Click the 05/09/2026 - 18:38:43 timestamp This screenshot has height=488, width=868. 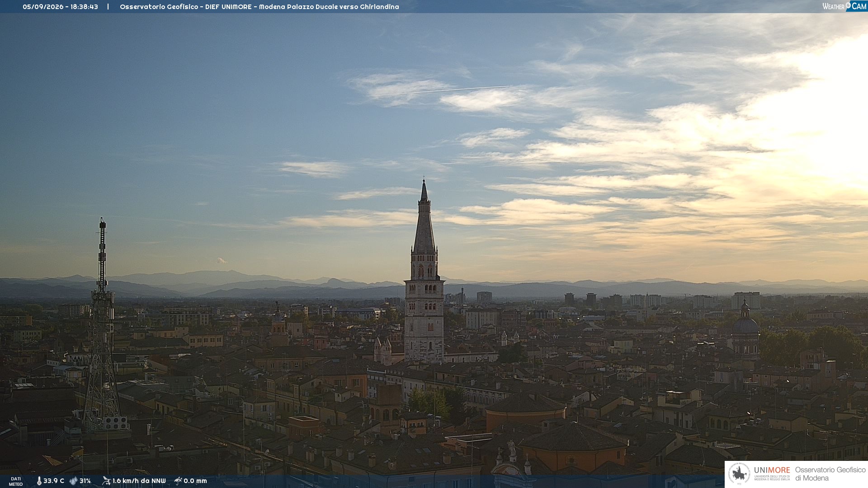pos(60,7)
